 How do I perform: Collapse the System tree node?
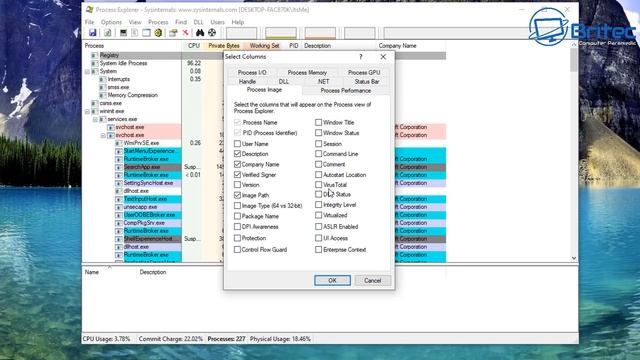[87, 71]
